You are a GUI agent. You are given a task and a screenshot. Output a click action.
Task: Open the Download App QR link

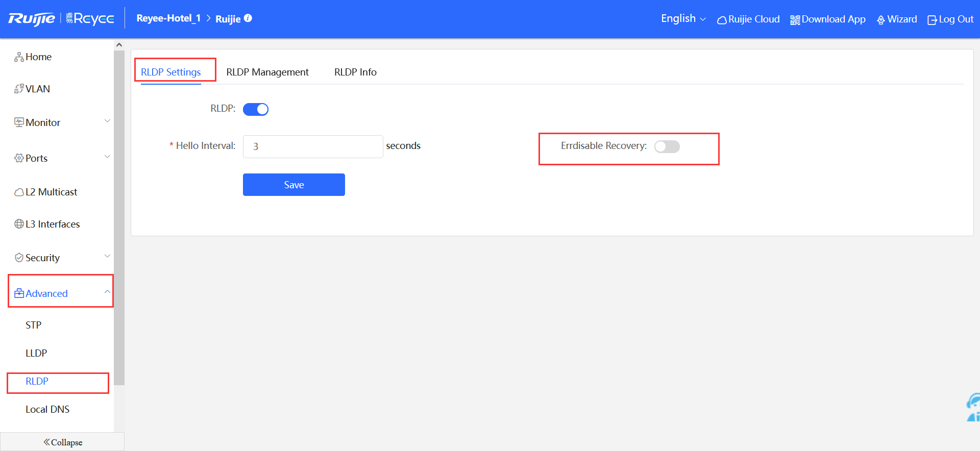(x=827, y=19)
